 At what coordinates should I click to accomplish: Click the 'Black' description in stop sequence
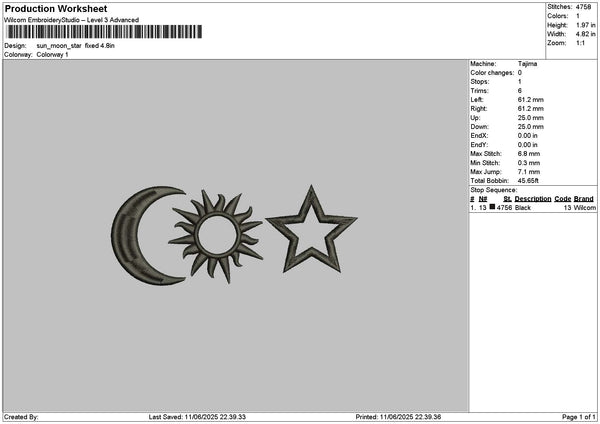point(523,208)
